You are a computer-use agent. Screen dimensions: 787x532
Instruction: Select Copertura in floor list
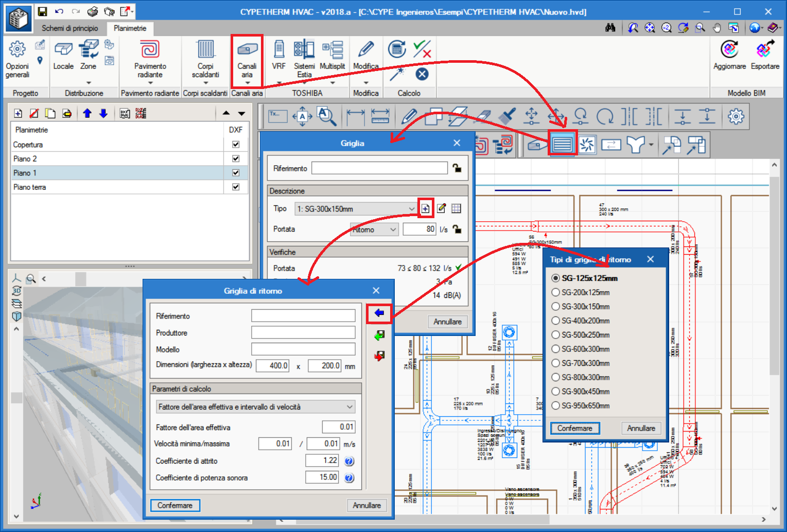tap(117, 145)
